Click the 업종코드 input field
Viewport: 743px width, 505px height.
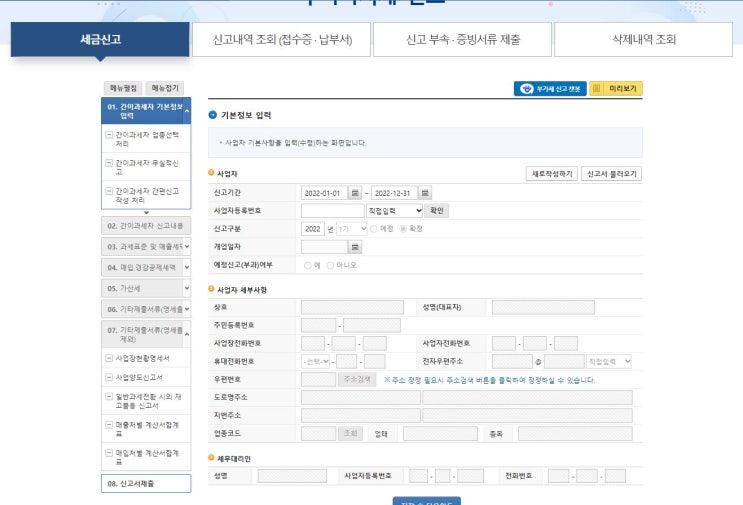click(x=318, y=433)
